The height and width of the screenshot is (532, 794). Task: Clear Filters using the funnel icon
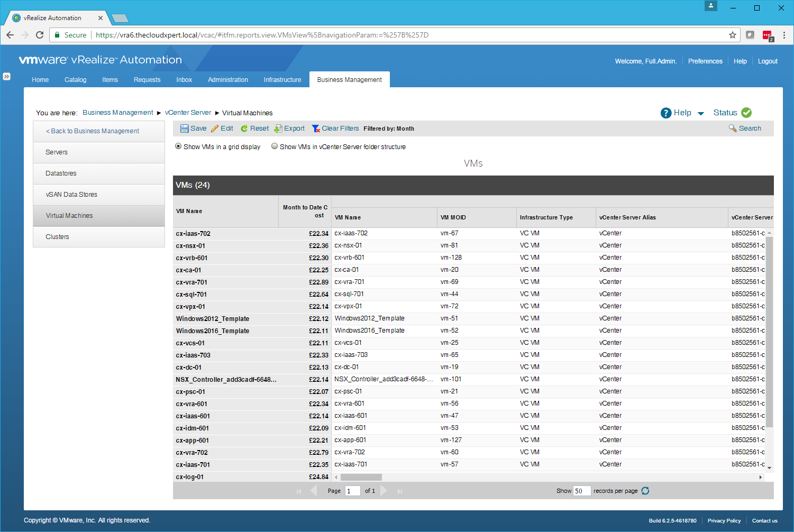click(x=316, y=129)
